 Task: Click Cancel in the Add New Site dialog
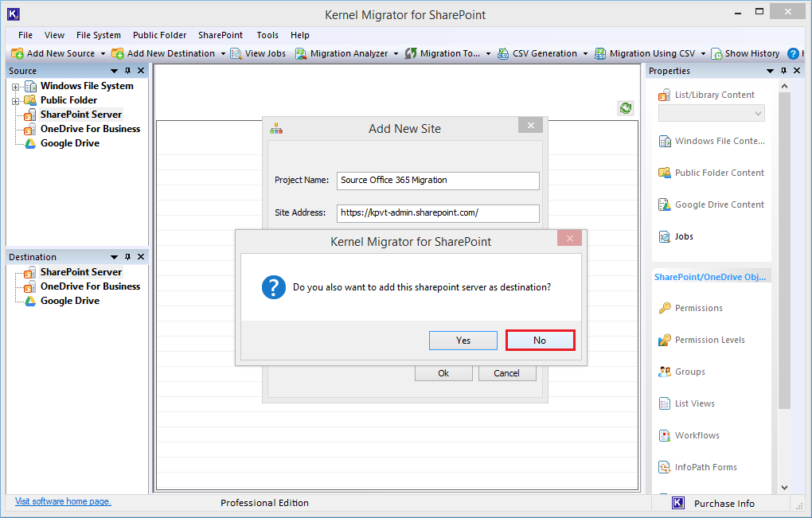tap(507, 373)
